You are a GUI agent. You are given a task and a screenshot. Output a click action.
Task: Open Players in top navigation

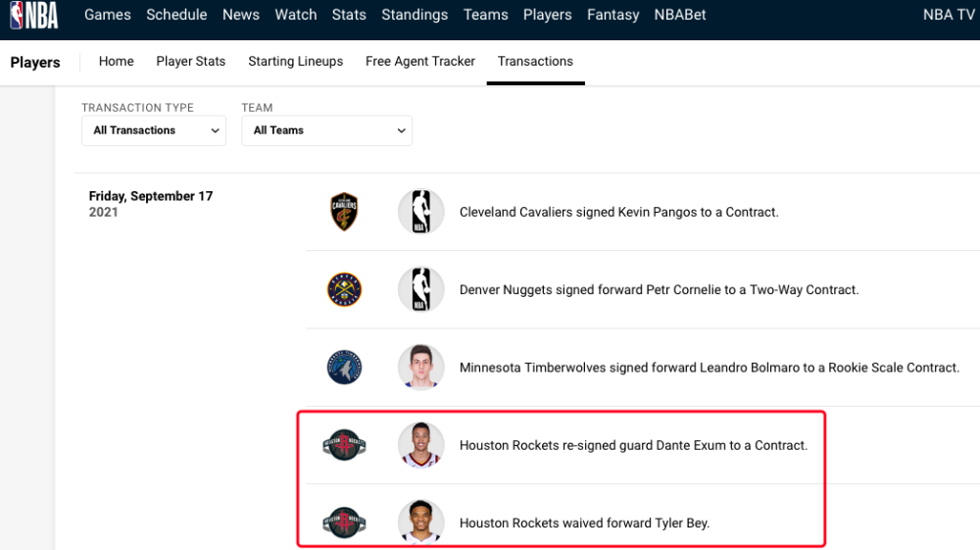coord(548,15)
